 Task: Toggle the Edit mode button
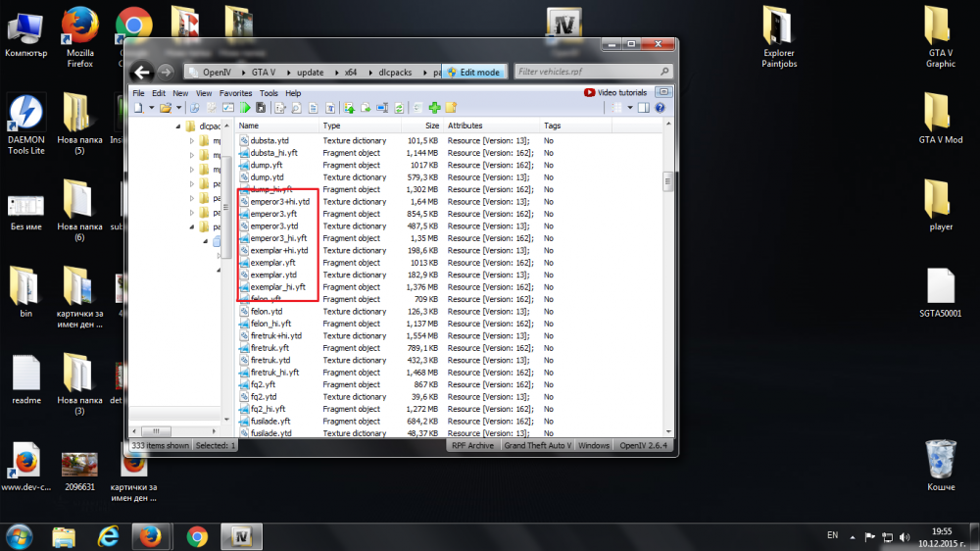pos(473,73)
